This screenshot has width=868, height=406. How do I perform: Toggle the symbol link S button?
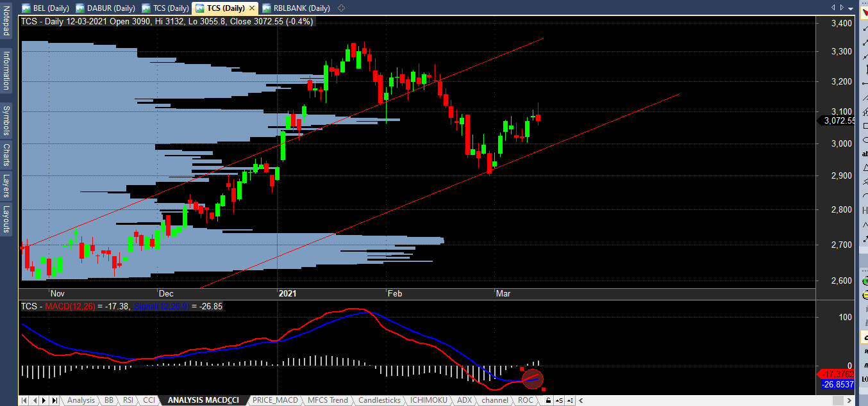point(559,400)
